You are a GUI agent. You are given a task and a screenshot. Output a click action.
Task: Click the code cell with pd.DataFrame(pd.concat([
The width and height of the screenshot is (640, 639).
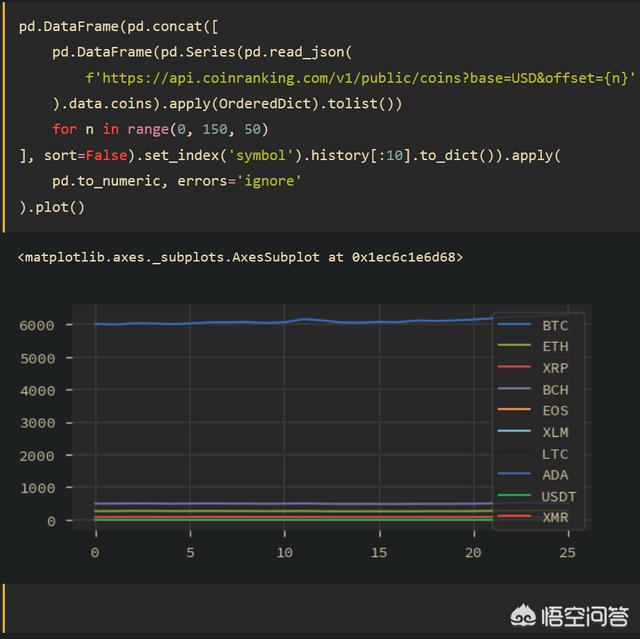(x=322, y=116)
